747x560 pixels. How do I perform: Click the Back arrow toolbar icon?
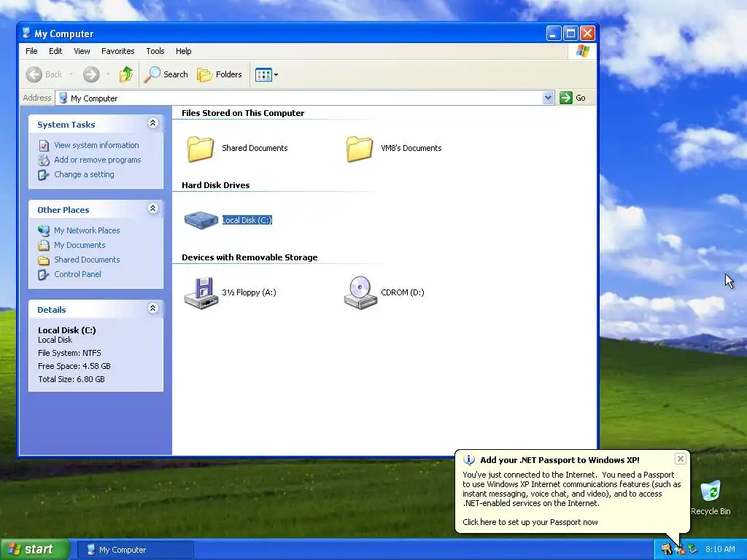(x=34, y=74)
